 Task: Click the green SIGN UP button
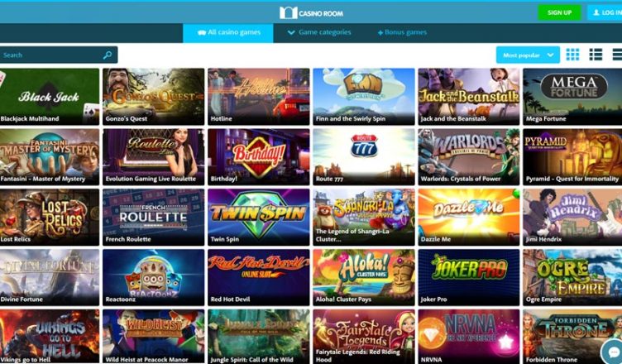click(559, 12)
